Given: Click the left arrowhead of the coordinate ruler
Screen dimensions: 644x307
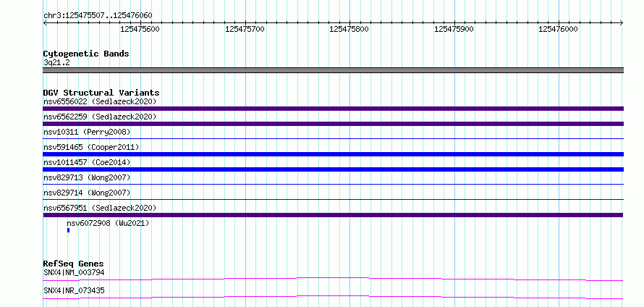Looking at the screenshot, I should click(45, 23).
